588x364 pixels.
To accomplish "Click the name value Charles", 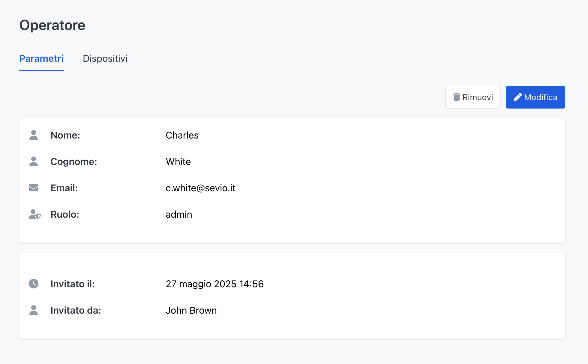I will point(182,135).
